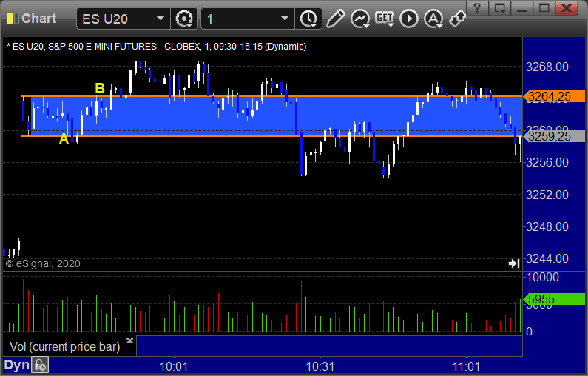The image size is (588, 376).
Task: Click the pin window pushpin icon
Action: (x=458, y=19)
